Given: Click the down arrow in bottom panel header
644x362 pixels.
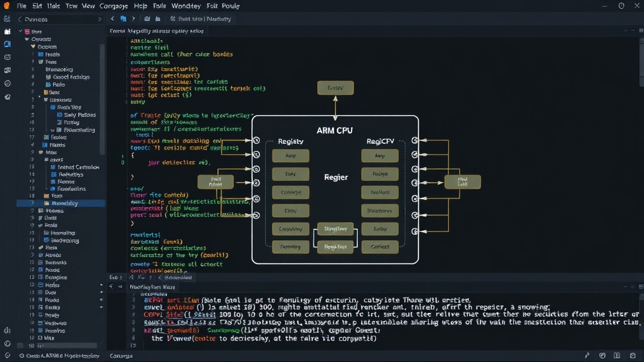Looking at the screenshot, I should [x=120, y=287].
